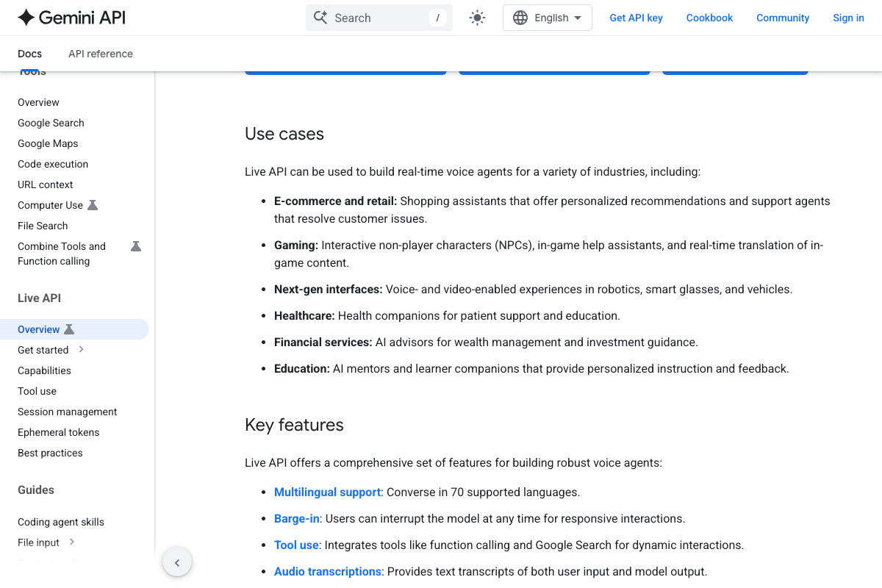The width and height of the screenshot is (882, 588).
Task: Click the flask icon beside Combine Tools and Function calling
Action: coord(135,246)
